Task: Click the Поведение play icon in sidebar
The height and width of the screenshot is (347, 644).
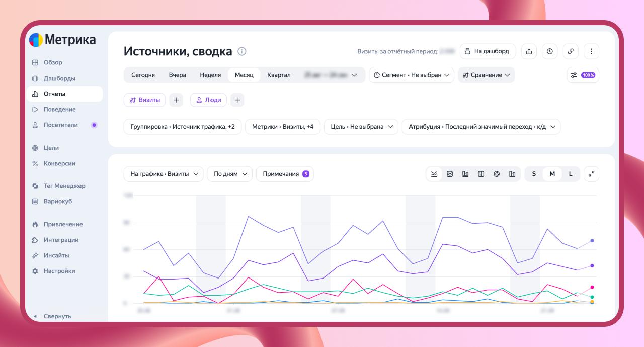Action: (x=35, y=109)
